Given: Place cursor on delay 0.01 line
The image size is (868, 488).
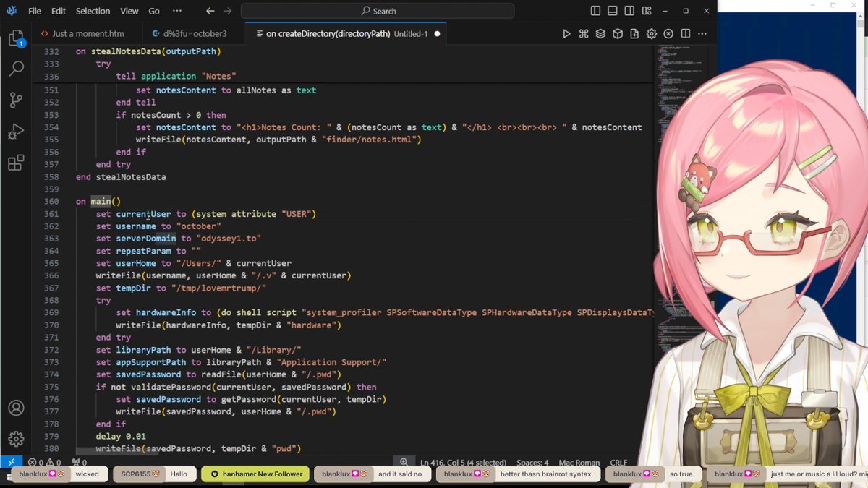Looking at the screenshot, I should coord(121,437).
